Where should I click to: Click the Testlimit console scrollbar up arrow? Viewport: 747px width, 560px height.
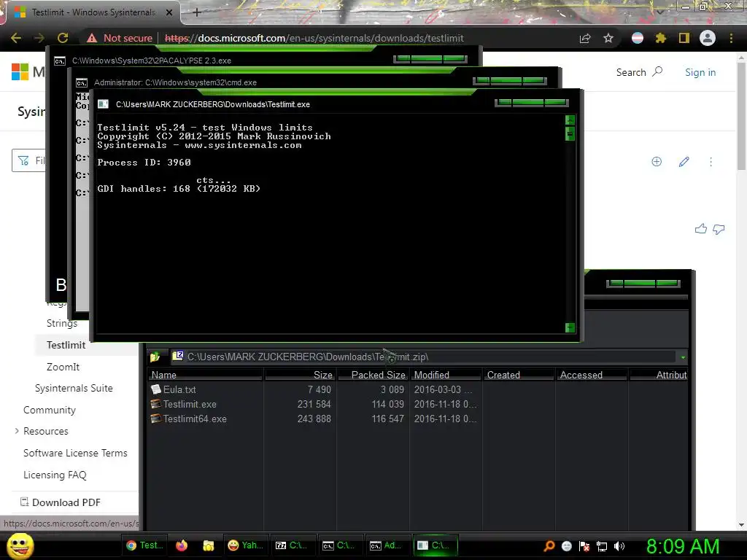[570, 120]
